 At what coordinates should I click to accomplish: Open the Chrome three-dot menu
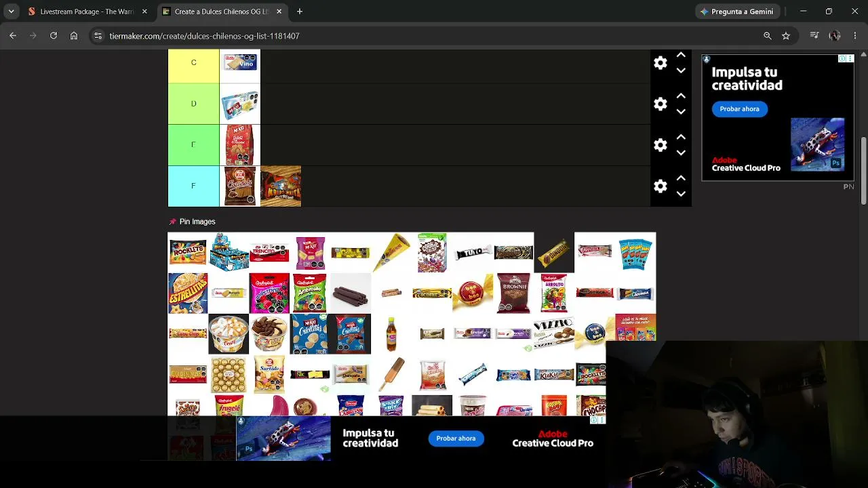pos(855,36)
